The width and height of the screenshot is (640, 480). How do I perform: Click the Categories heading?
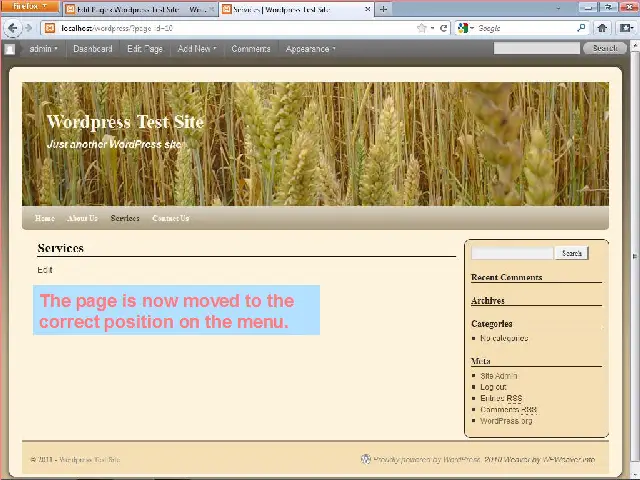click(491, 324)
